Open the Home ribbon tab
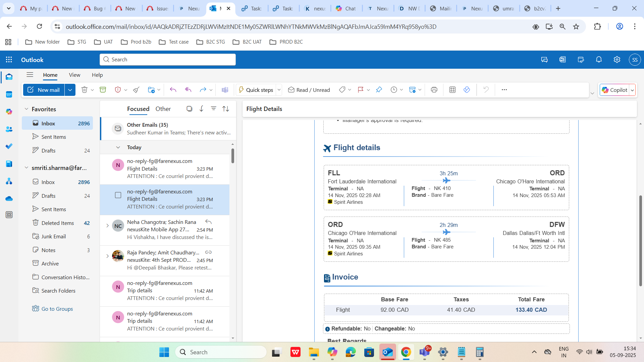 click(50, 75)
